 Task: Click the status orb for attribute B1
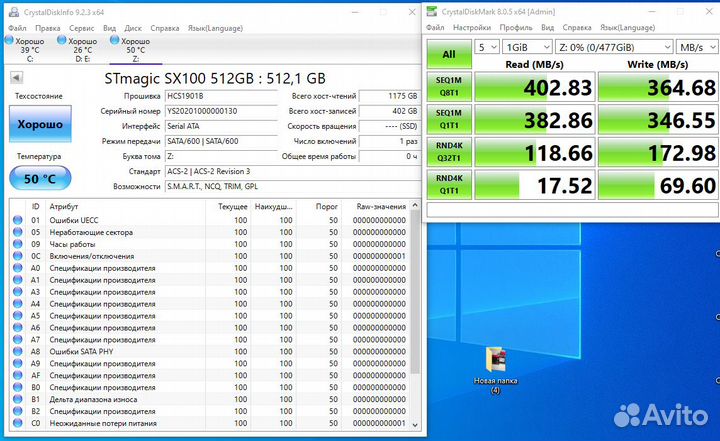(17, 399)
